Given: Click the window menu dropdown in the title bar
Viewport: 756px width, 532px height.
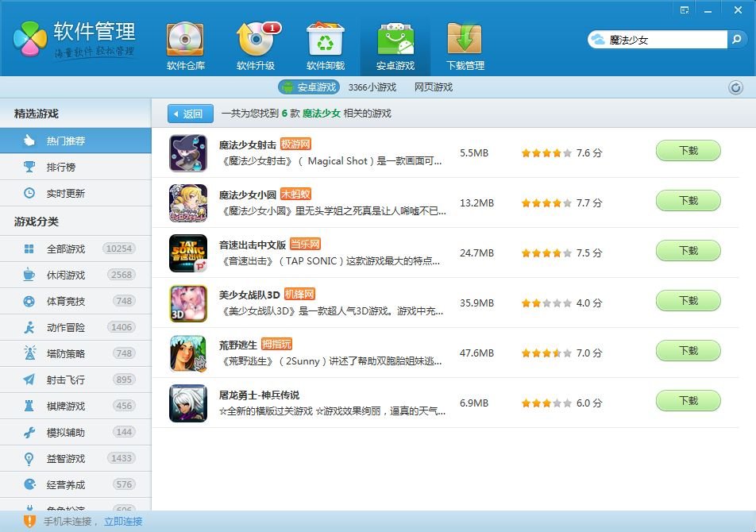Looking at the screenshot, I should 685,10.
